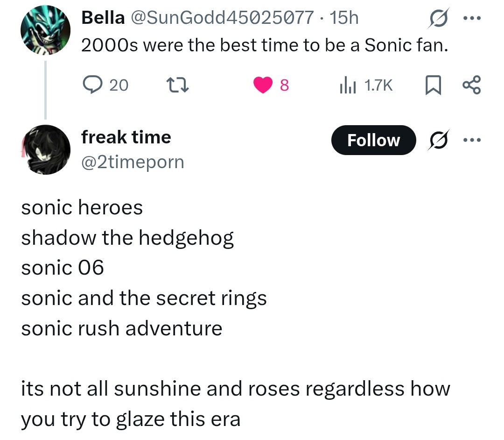504x440 pixels.
Task: Open tweet text about 2000s Sonic fan
Action: (x=265, y=45)
